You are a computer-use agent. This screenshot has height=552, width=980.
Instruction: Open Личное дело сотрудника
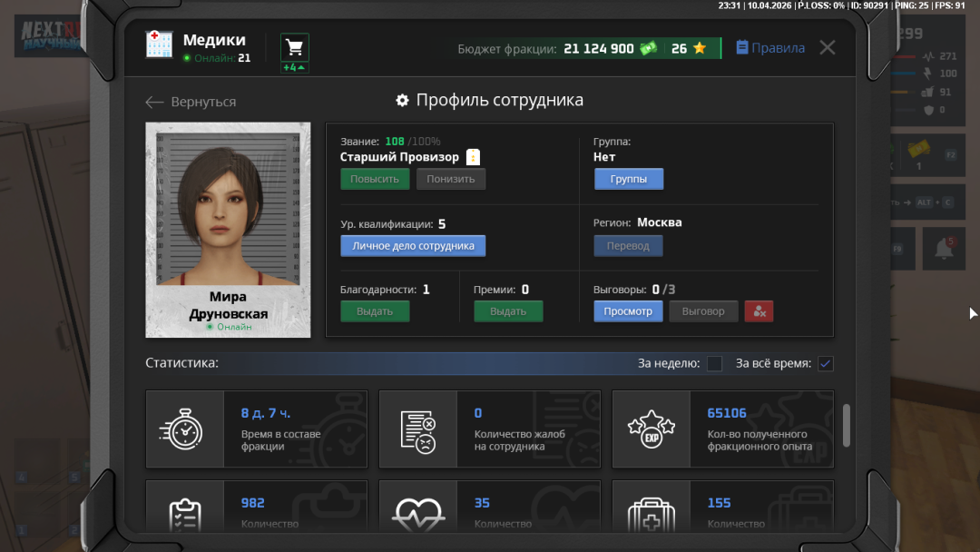[413, 245]
